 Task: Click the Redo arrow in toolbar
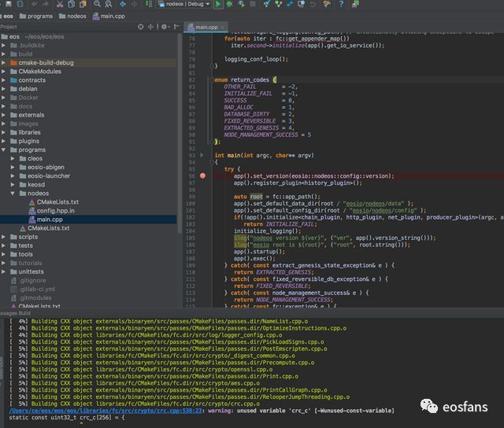coord(46,4)
